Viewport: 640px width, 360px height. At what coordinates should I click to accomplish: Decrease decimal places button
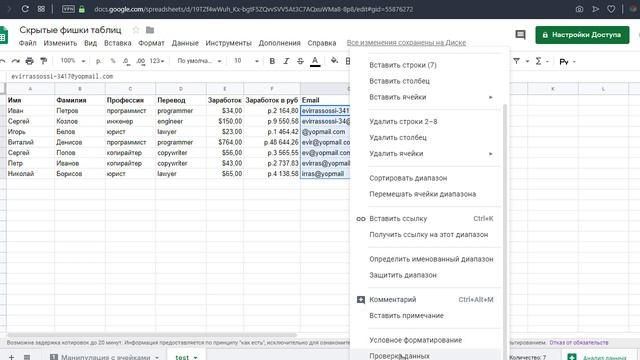126,61
